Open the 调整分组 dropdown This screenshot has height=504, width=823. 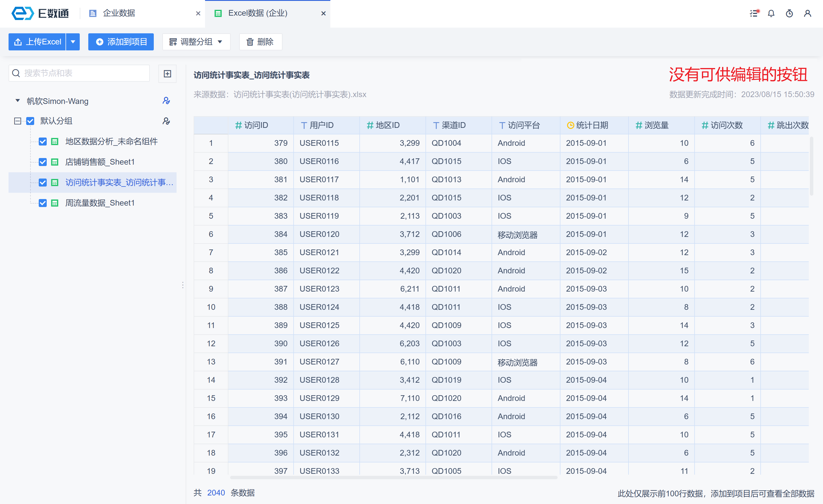point(196,42)
